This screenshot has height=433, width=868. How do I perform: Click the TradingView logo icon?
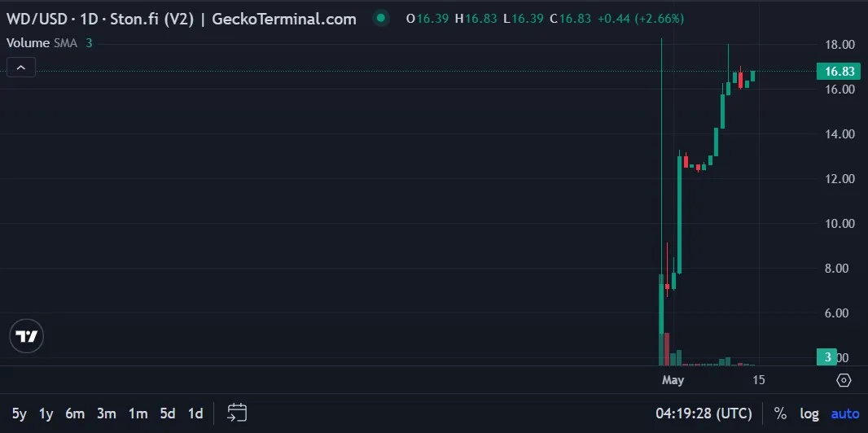pyautogui.click(x=26, y=336)
